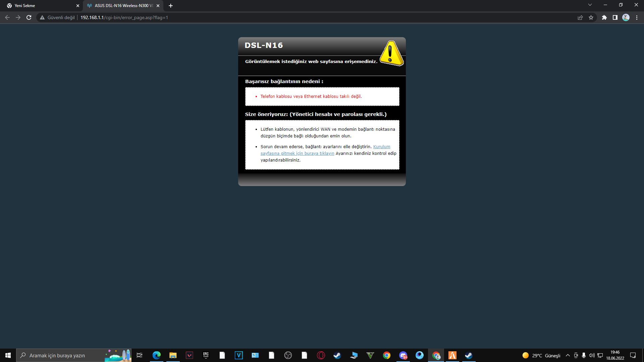Open Microsoft Edge from taskbar
This screenshot has height=362, width=644.
[x=157, y=355]
